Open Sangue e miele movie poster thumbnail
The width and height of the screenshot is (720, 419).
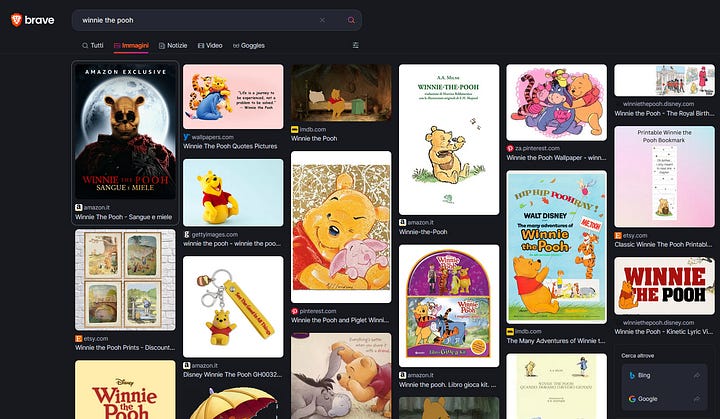[125, 132]
